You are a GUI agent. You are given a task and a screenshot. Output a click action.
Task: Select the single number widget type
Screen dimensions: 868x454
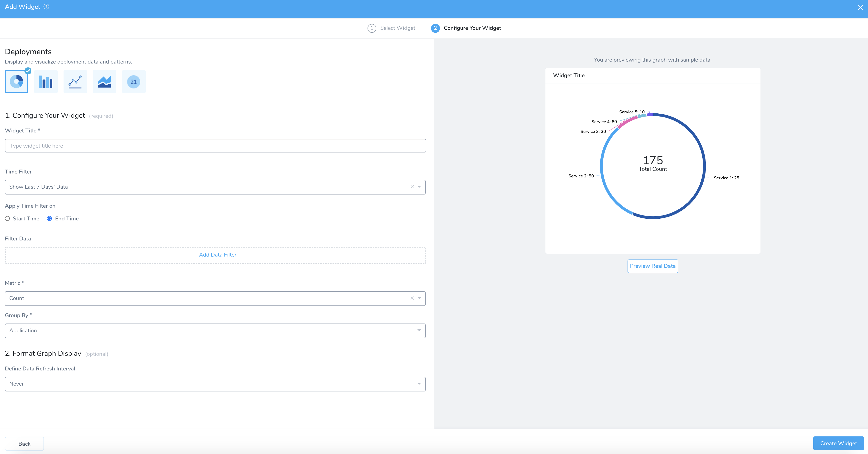pos(134,82)
